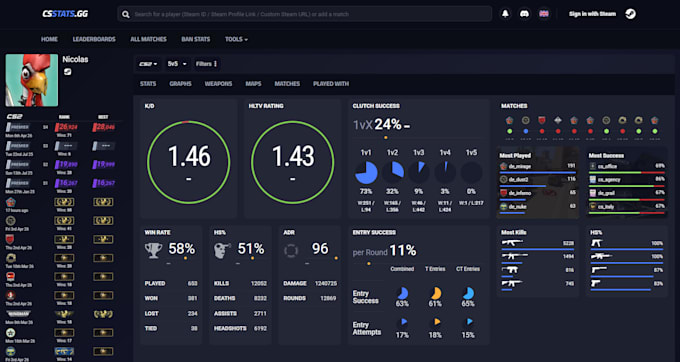Click the cs_office green-red success bar
680x362 pixels.
[627, 172]
